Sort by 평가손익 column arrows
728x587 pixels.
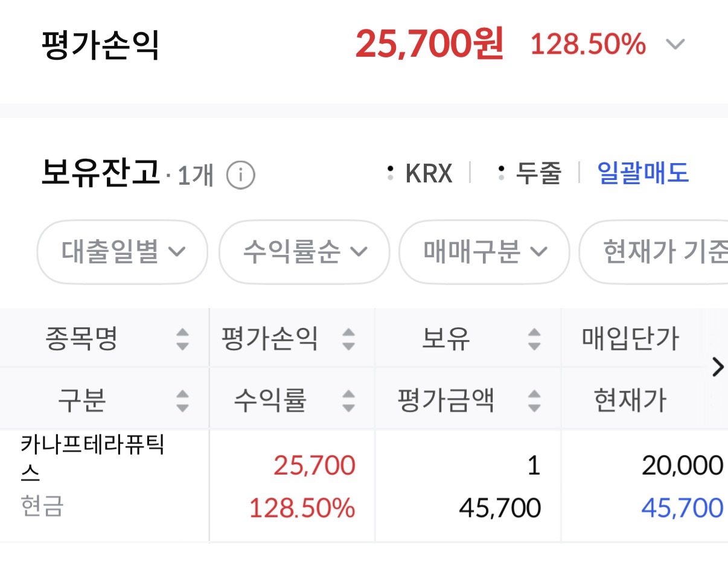point(348,339)
